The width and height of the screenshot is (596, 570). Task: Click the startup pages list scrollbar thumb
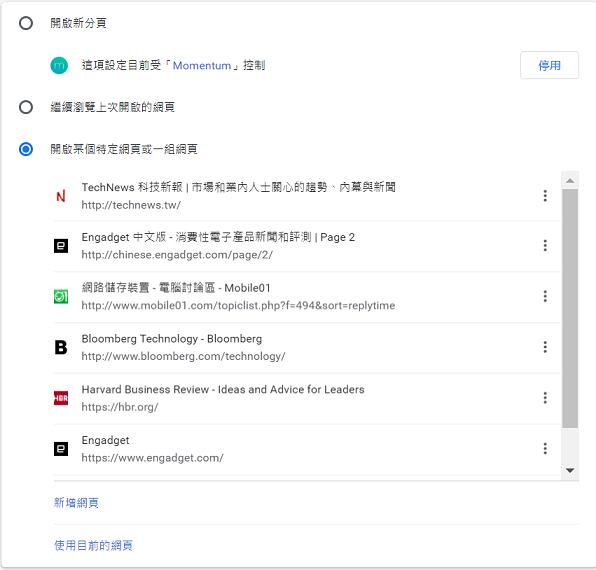point(570,309)
